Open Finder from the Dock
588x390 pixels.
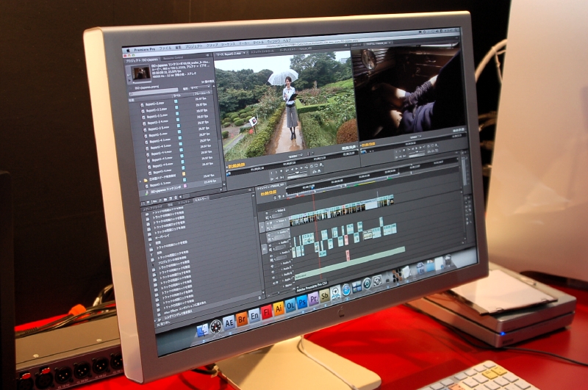(x=202, y=329)
